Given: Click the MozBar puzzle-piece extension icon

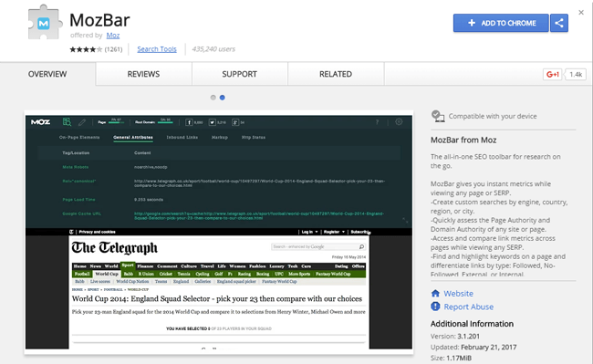Looking at the screenshot, I should tap(45, 22).
